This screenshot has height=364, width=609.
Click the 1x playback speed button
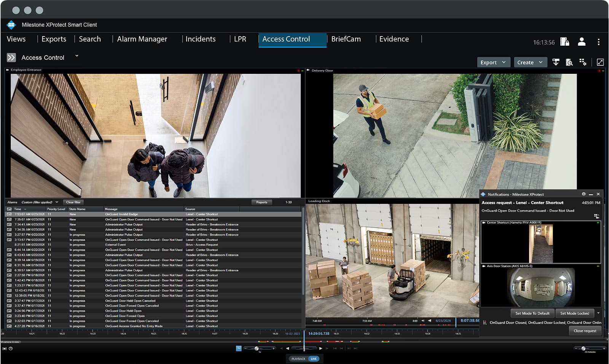[239, 348]
